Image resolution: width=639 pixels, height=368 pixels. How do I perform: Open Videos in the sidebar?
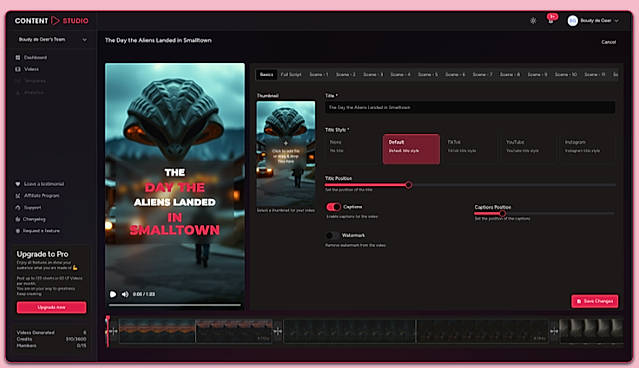(27, 69)
